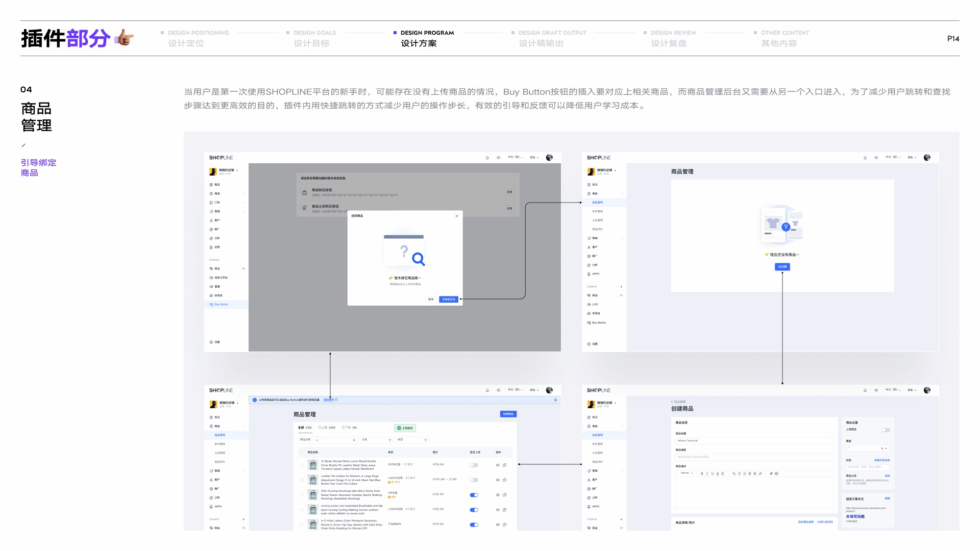Click the insert link icon in editor toolbar

[x=734, y=473]
